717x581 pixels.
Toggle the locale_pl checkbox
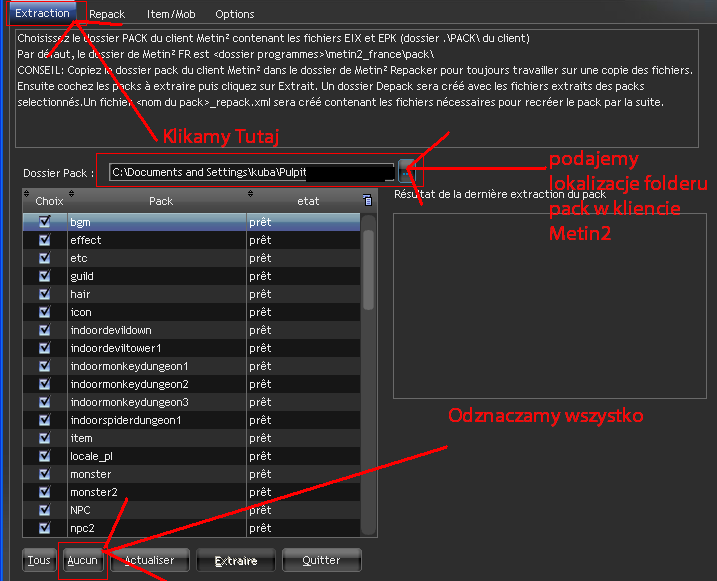[x=44, y=456]
